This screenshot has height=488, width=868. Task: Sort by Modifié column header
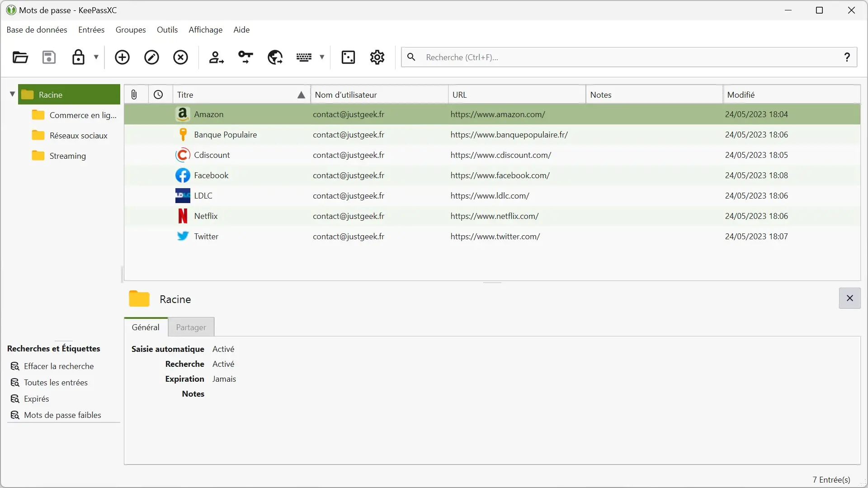(792, 95)
